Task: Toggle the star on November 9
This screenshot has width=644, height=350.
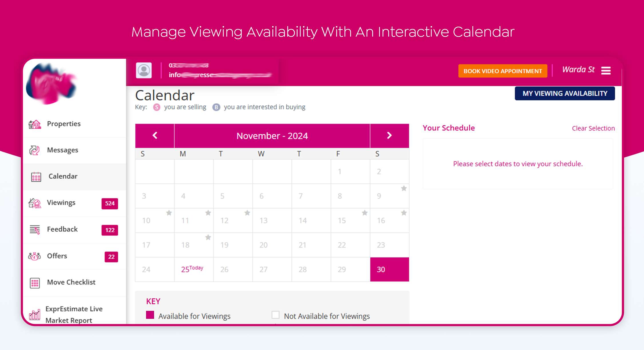Action: pyautogui.click(x=404, y=188)
